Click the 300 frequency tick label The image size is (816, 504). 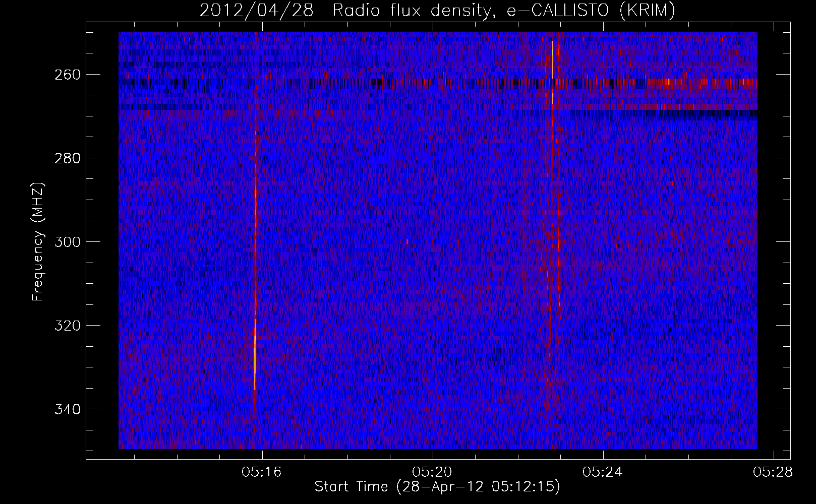tap(67, 242)
